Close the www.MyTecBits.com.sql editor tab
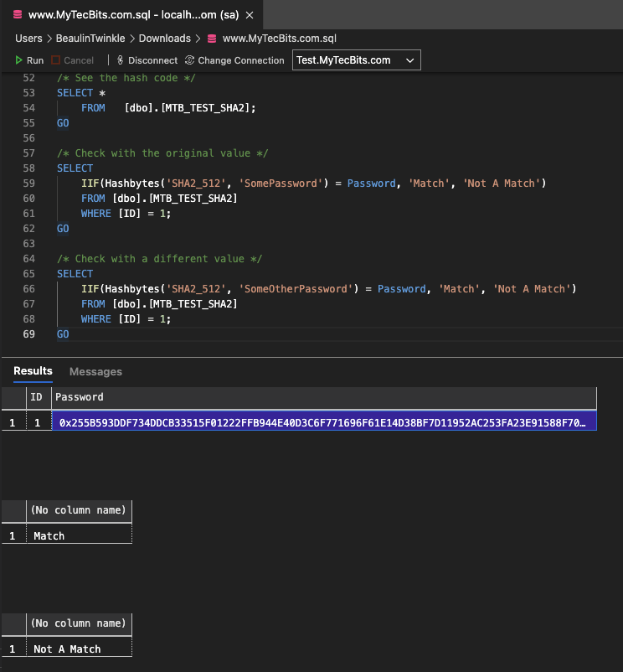Screen dimensions: 623x672 [x=250, y=15]
